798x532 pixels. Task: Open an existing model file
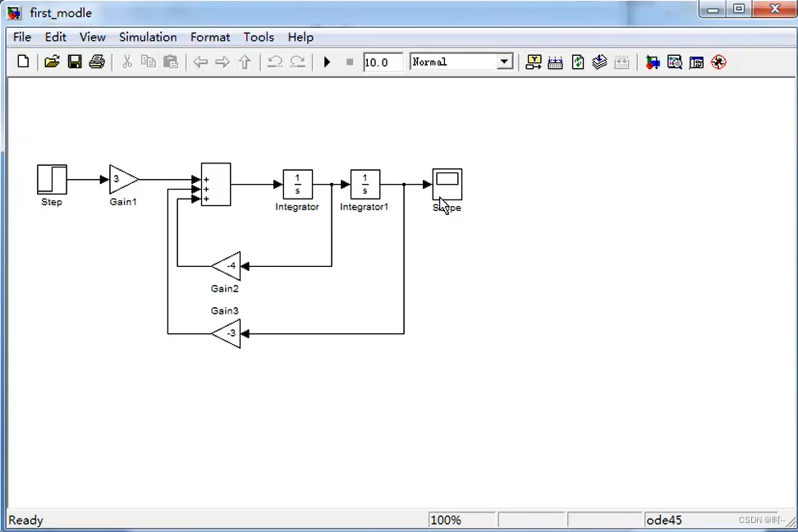52,62
